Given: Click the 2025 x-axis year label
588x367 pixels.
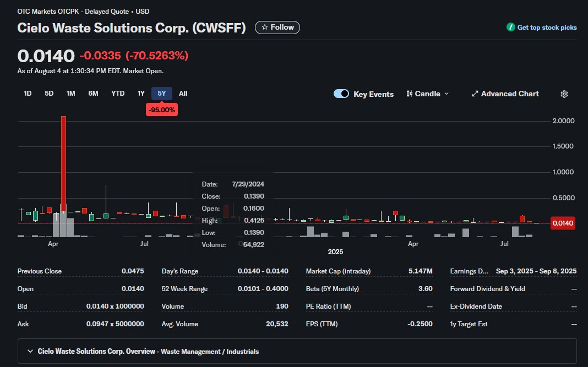Looking at the screenshot, I should [335, 252].
